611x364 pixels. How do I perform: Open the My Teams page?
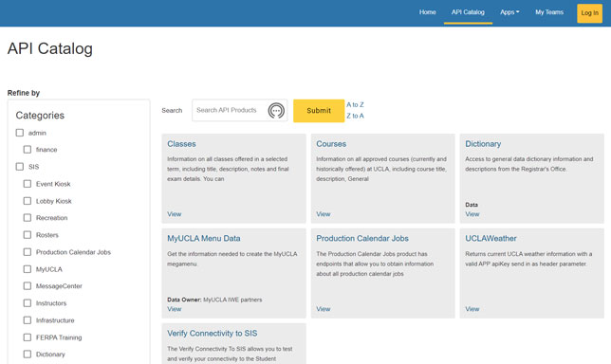pyautogui.click(x=549, y=12)
